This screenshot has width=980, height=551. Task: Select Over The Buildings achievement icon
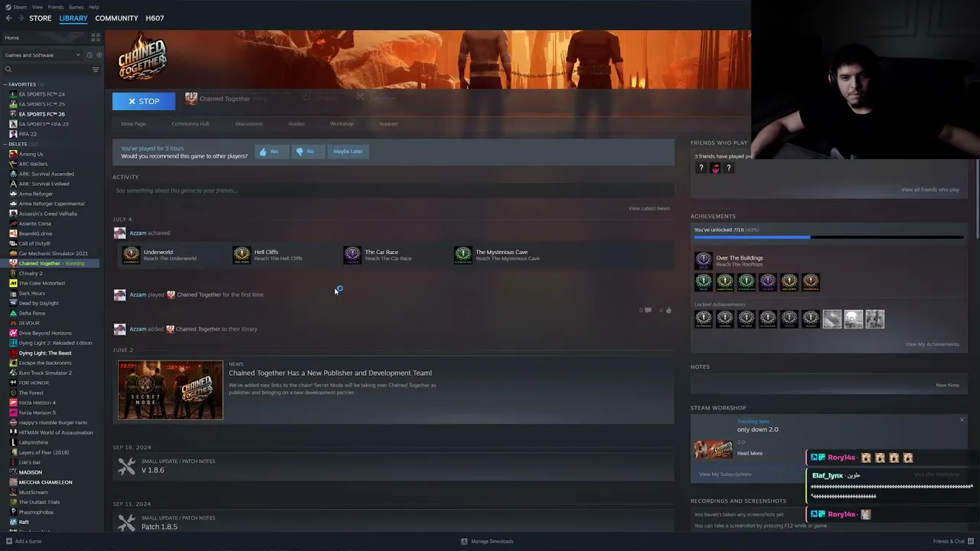[x=704, y=260]
